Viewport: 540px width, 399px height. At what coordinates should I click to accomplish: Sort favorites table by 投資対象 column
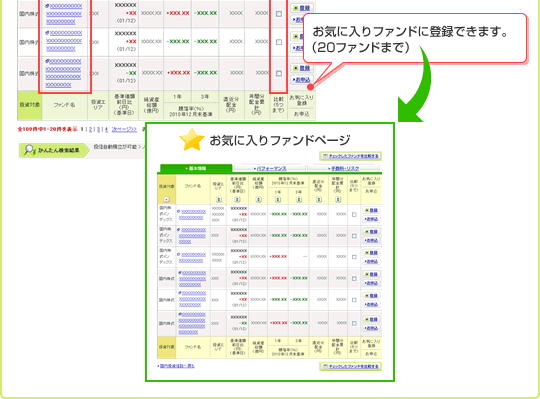(x=167, y=199)
